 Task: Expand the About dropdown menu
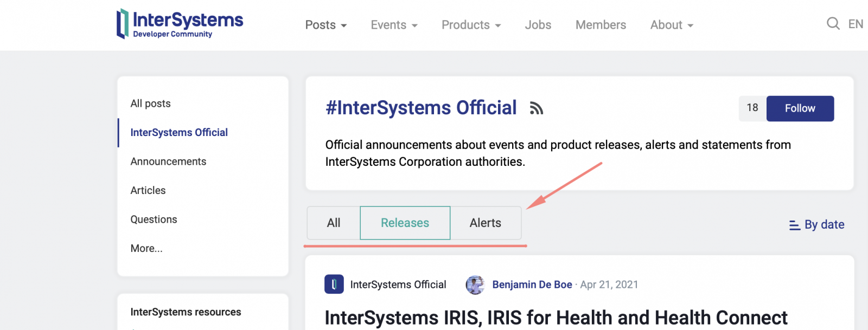tap(672, 25)
